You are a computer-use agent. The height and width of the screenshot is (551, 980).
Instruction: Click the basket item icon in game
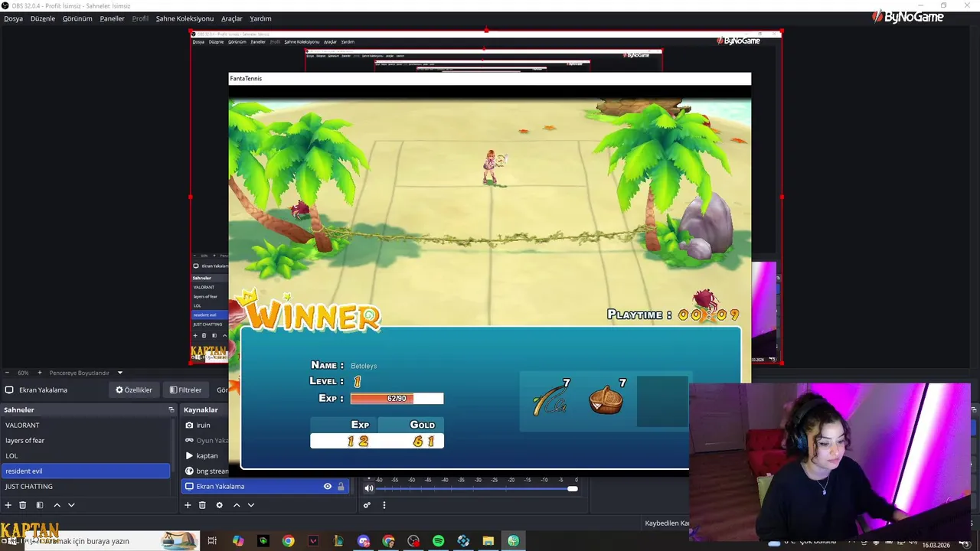click(606, 400)
